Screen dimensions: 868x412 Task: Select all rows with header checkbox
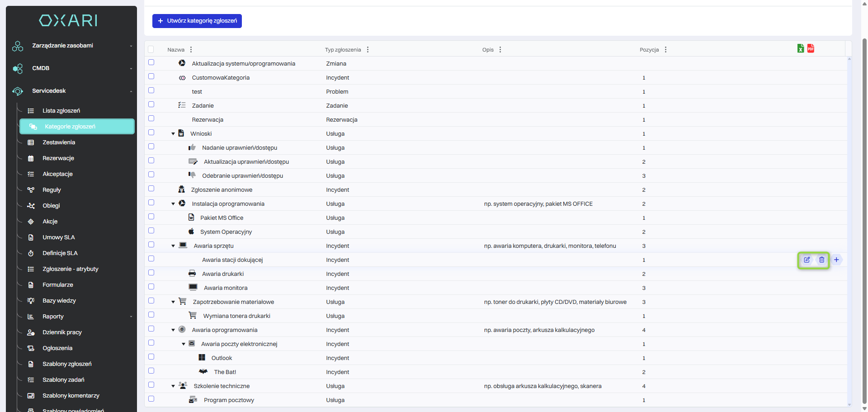coord(151,49)
